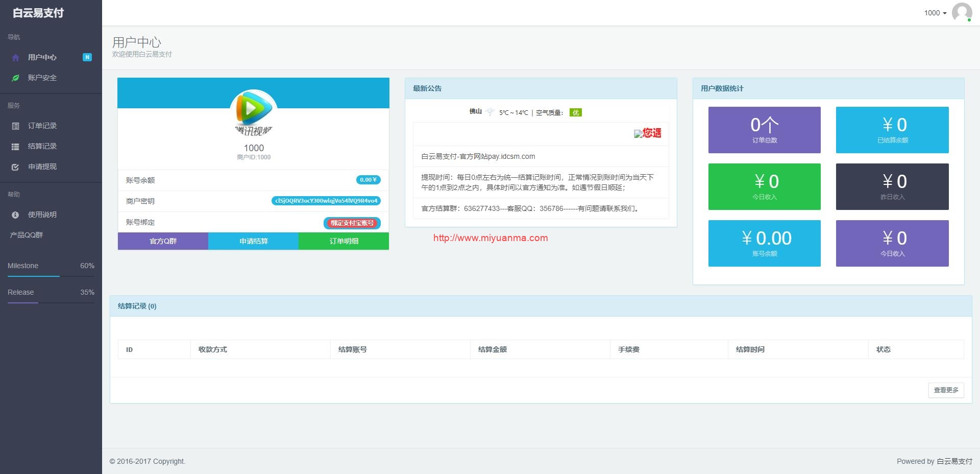Click the rows icon beside 结算记录

click(x=15, y=147)
